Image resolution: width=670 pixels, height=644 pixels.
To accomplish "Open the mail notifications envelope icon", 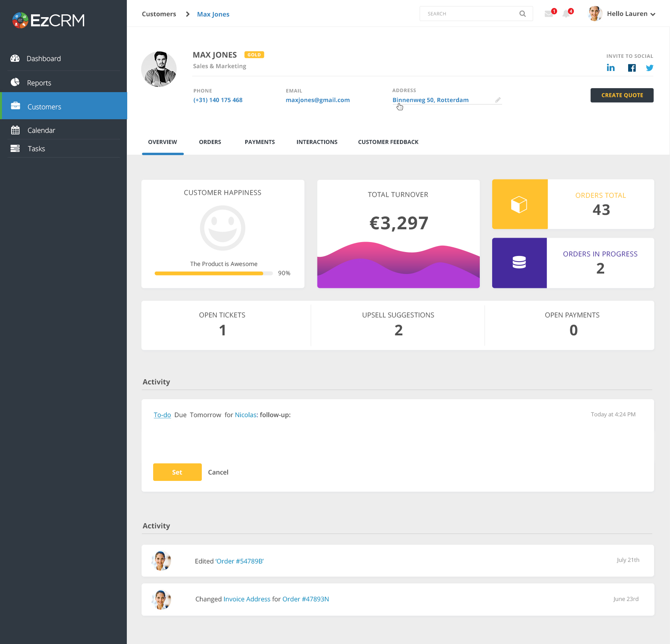I will (549, 14).
